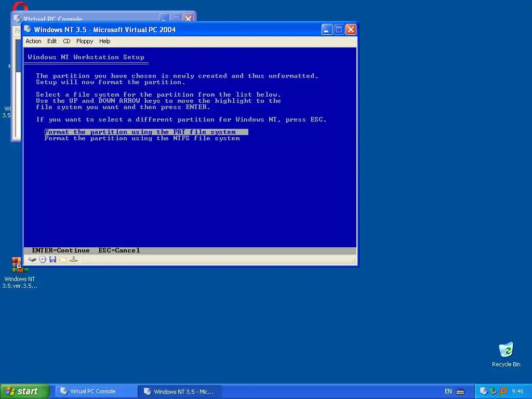
Task: Click the Virtual PC tray icon
Action: (x=484, y=391)
